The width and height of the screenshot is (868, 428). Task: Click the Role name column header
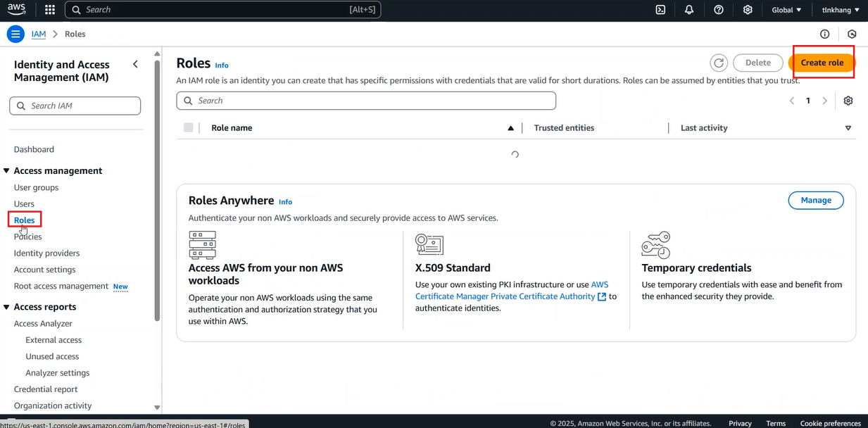pos(232,128)
